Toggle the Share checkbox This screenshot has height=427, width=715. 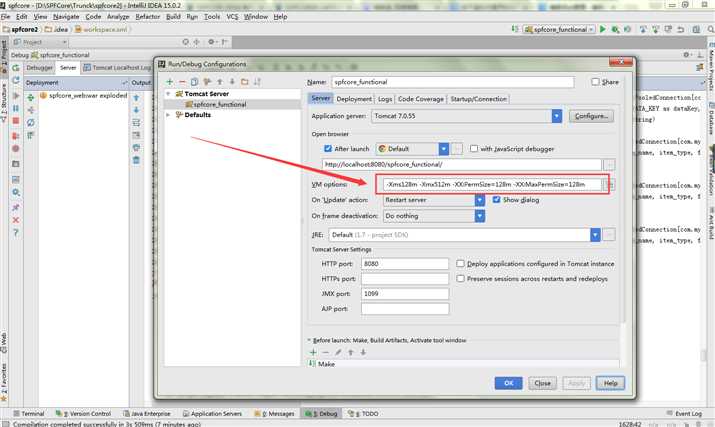pos(596,82)
